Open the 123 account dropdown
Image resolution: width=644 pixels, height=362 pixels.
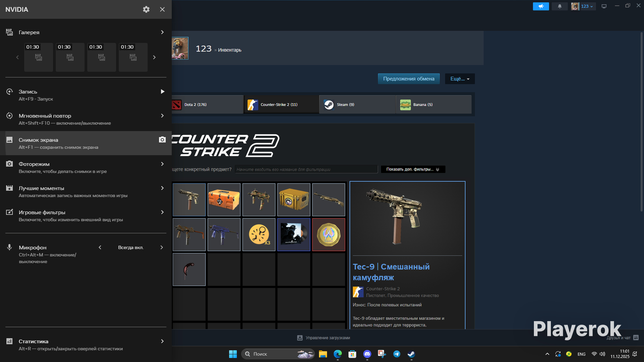point(584,6)
